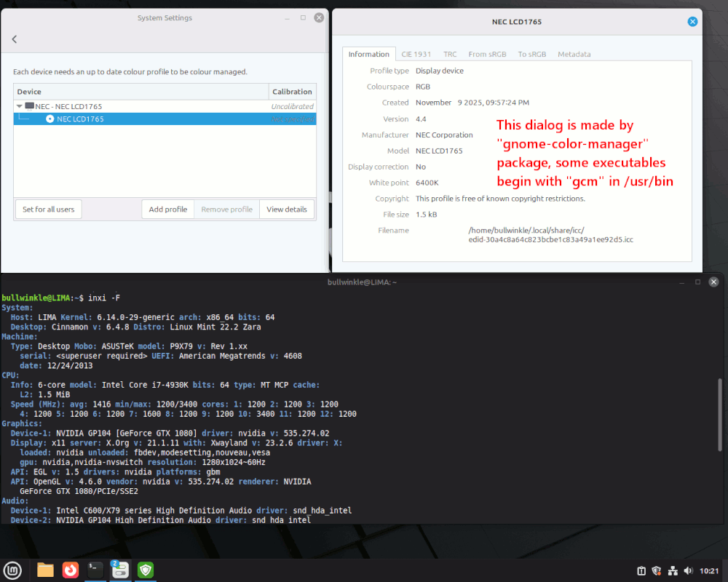Click the Remove profile button

pos(226,210)
